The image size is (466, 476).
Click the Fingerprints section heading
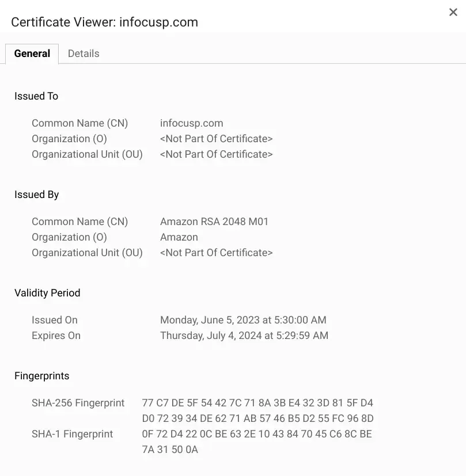pyautogui.click(x=41, y=375)
